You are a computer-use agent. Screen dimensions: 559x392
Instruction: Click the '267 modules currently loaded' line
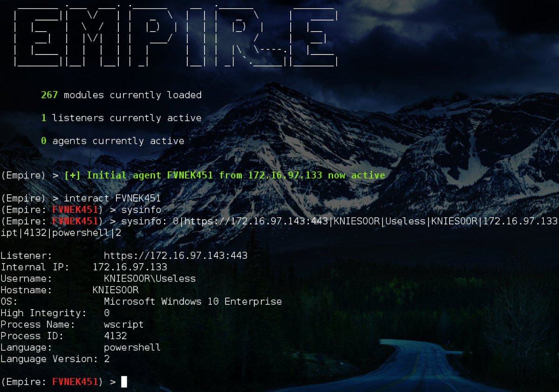pyautogui.click(x=121, y=95)
